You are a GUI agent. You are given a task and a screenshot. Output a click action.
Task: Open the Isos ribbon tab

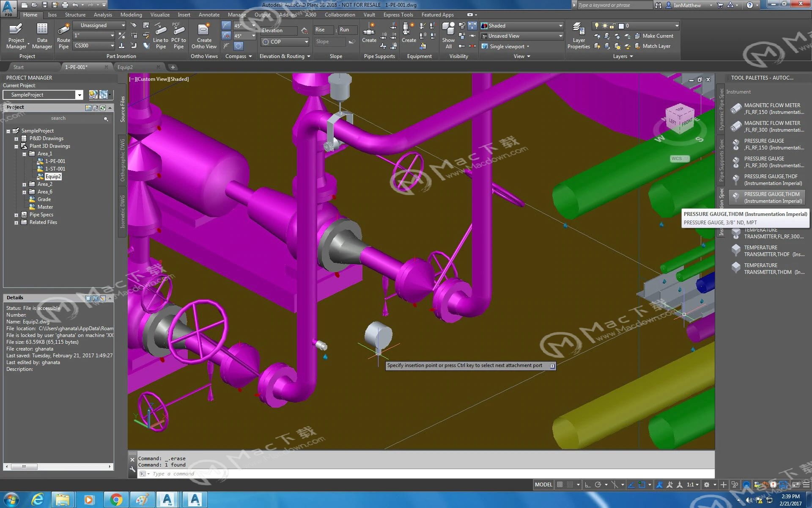(x=52, y=15)
